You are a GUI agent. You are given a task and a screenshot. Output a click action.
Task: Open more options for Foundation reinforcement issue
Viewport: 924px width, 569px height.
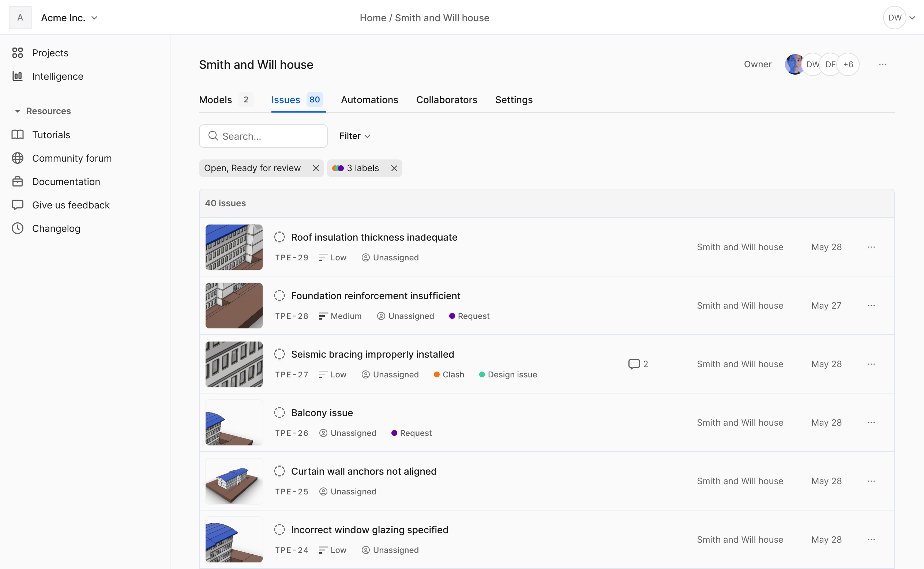coord(871,306)
